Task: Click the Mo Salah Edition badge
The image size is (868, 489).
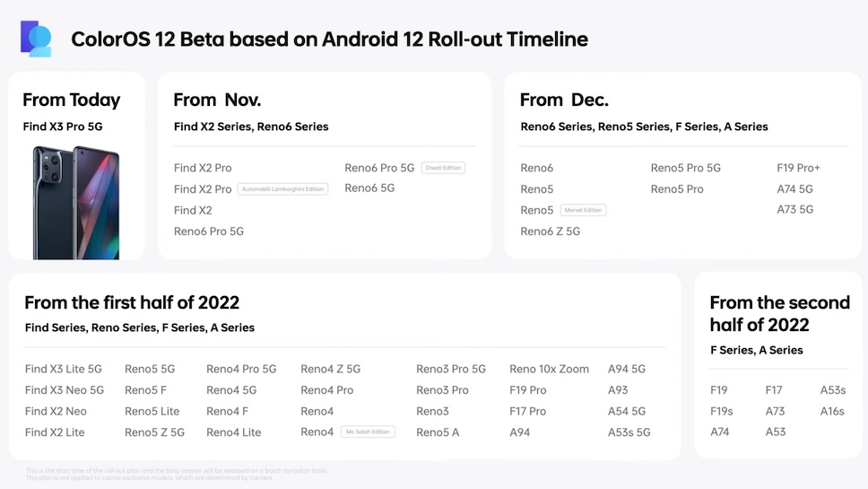Action: click(x=368, y=432)
